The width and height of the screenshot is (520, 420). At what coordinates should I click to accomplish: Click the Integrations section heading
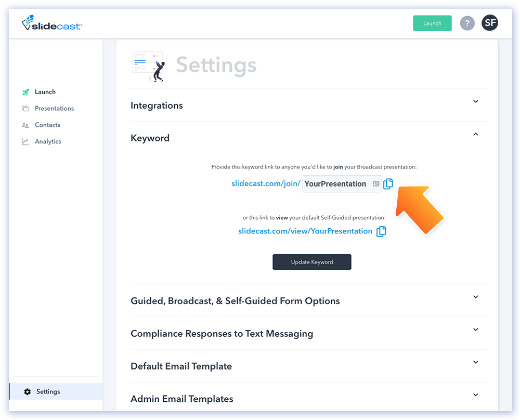tap(157, 106)
